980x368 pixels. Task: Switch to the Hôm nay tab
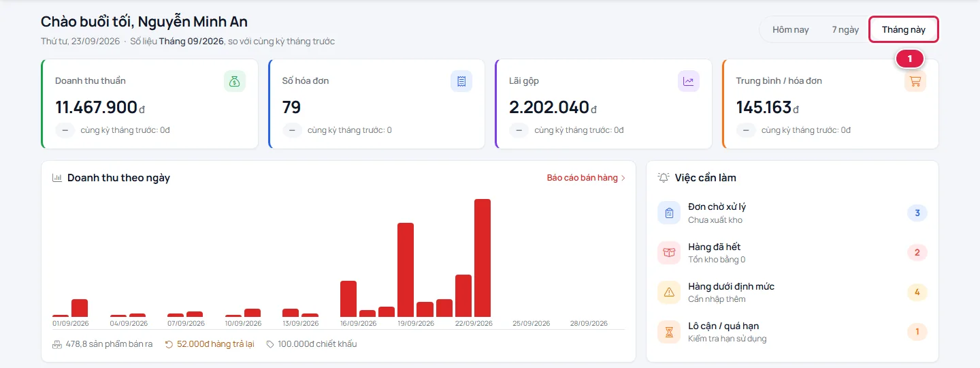(x=790, y=29)
